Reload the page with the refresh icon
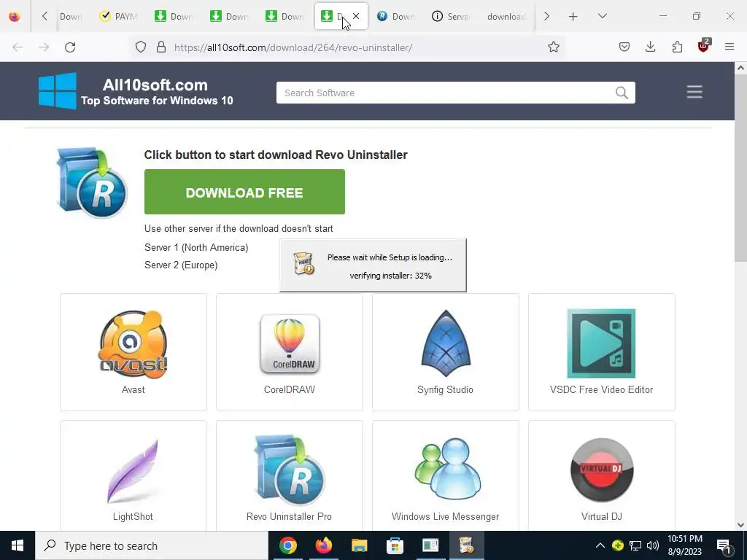Viewport: 747px width, 560px height. click(70, 47)
